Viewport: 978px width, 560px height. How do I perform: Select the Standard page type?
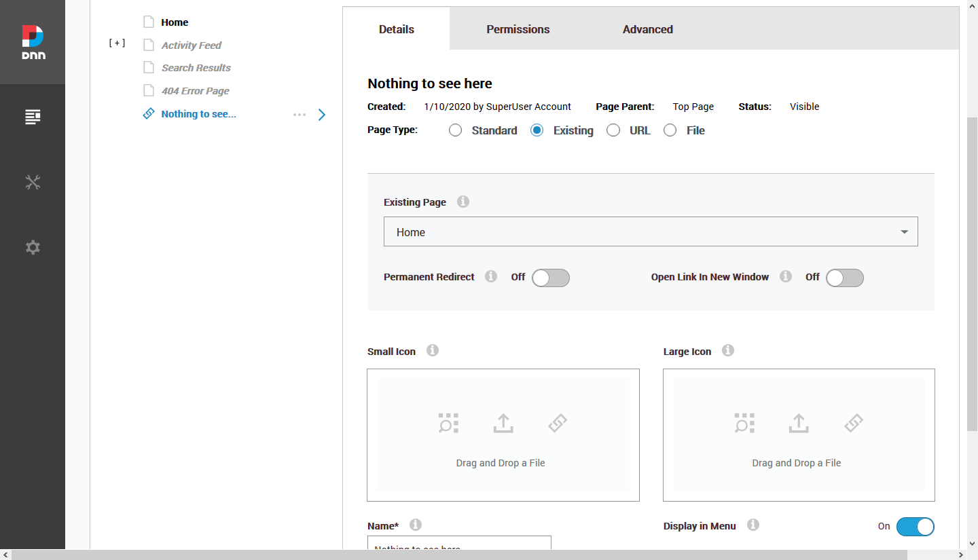tap(456, 130)
